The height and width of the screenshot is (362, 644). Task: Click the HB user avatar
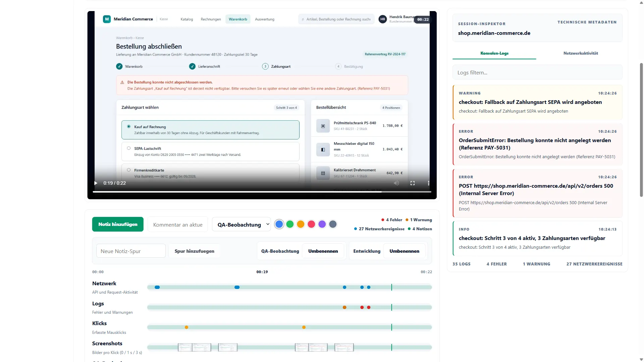click(383, 19)
